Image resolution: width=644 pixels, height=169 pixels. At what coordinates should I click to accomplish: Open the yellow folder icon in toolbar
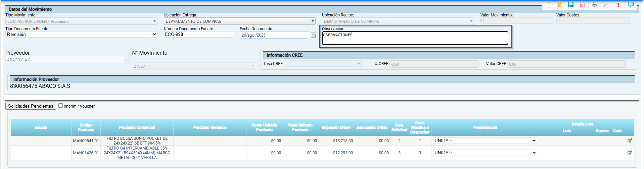(x=559, y=5)
